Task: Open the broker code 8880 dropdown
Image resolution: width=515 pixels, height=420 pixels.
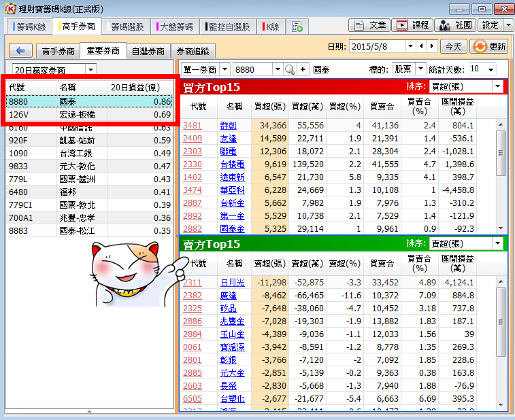Action: point(278,69)
